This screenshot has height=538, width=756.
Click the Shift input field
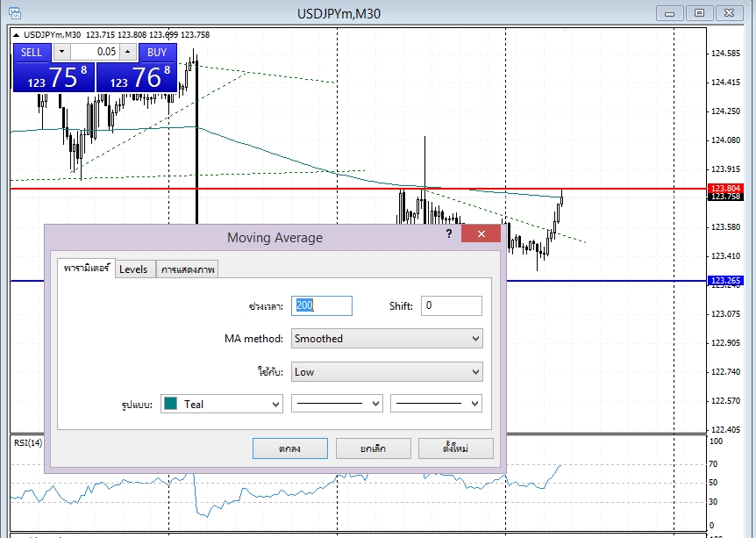coord(452,306)
